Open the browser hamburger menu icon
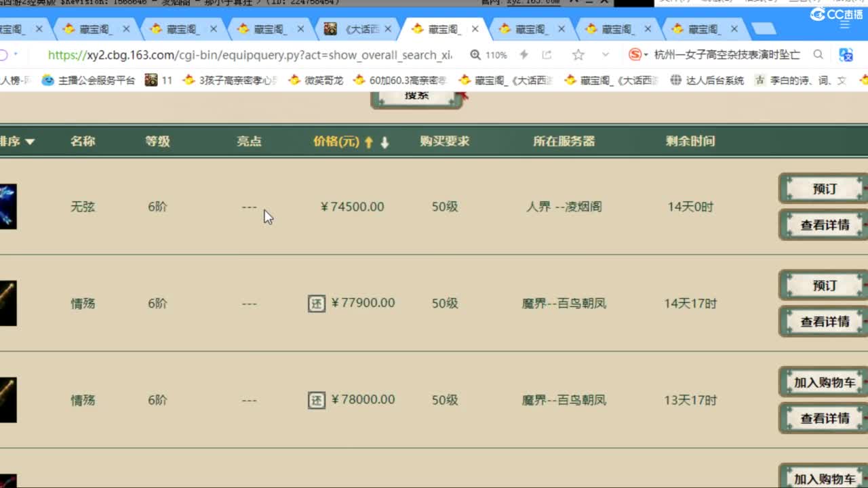This screenshot has height=488, width=868. click(x=845, y=25)
